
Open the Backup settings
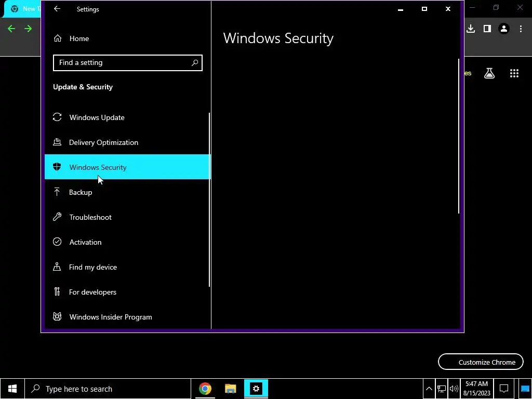(x=128, y=192)
